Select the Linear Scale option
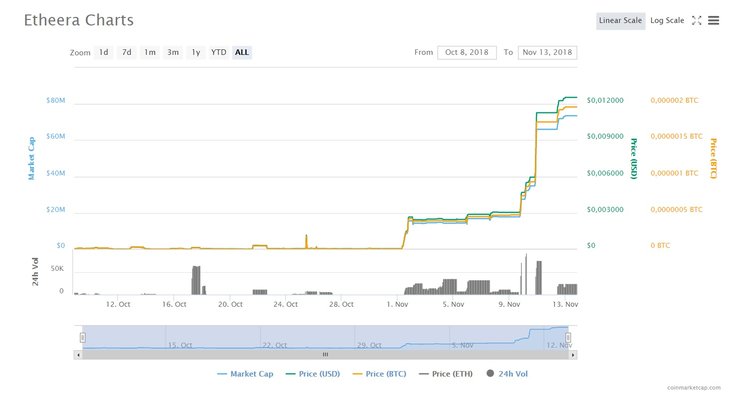 [621, 20]
